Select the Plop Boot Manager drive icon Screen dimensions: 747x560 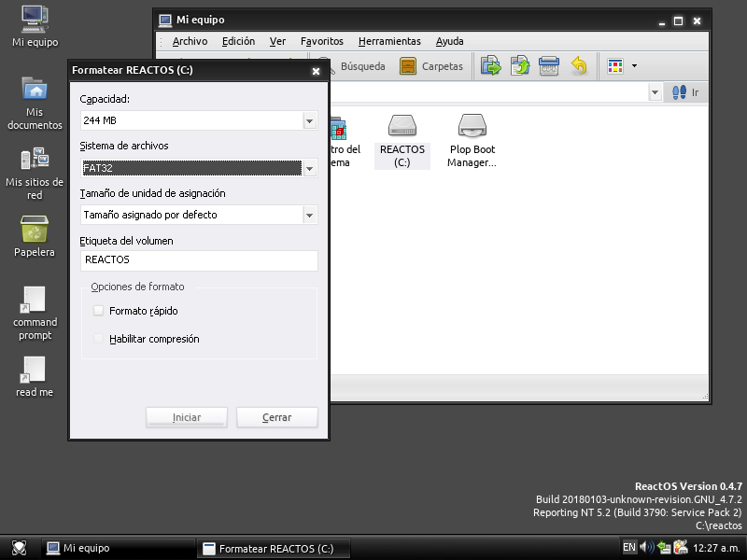point(472,141)
